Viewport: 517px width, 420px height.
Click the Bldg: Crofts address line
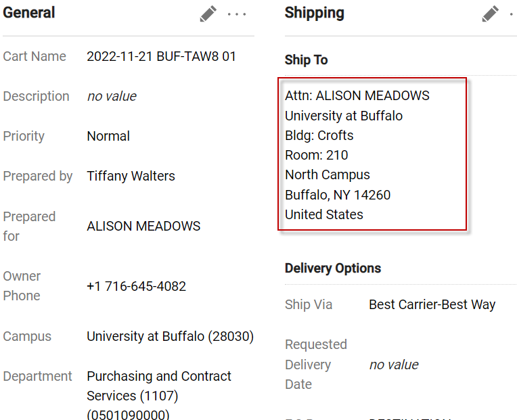click(x=319, y=135)
